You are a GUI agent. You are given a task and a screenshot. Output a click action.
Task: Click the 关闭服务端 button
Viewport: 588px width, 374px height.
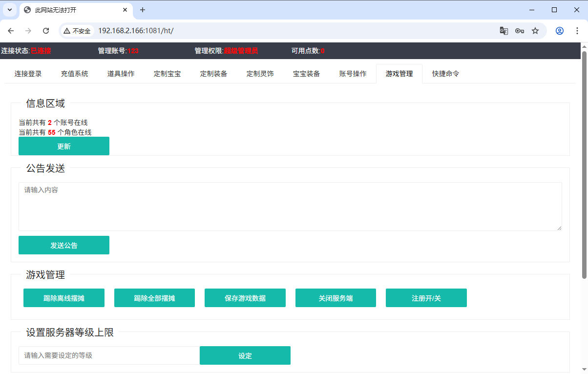[336, 298]
